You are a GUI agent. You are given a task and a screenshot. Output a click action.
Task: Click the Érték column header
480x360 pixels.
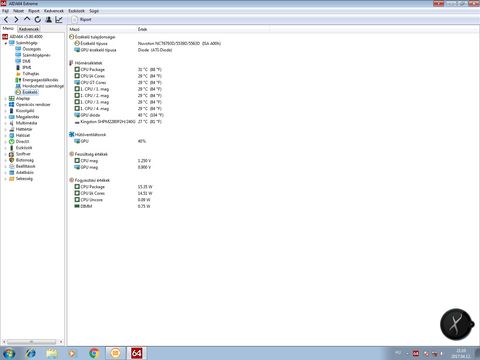pyautogui.click(x=203, y=29)
